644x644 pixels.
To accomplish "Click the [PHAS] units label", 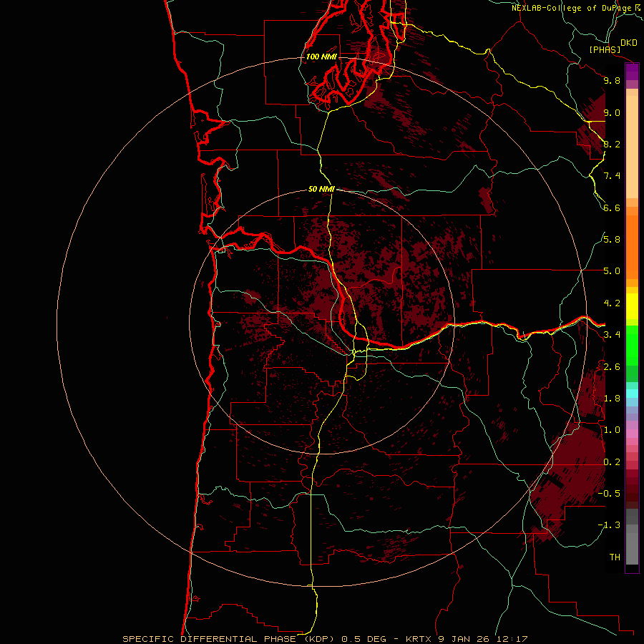I will [x=605, y=50].
